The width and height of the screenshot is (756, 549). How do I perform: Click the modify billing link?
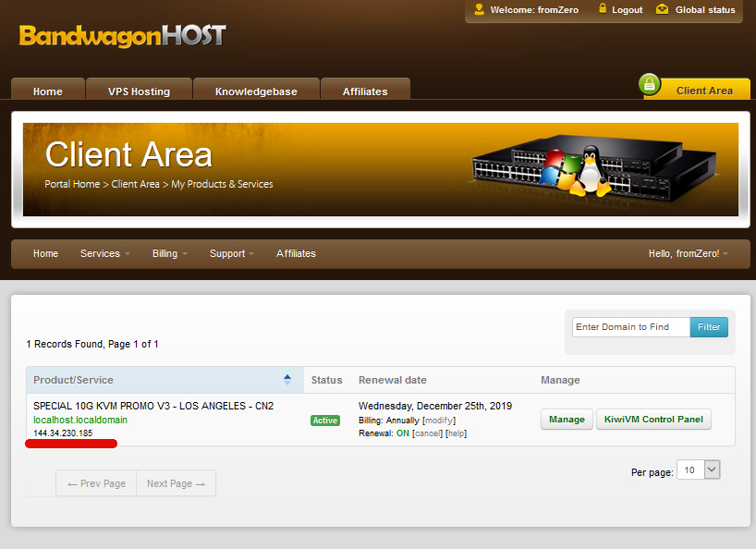(x=439, y=421)
